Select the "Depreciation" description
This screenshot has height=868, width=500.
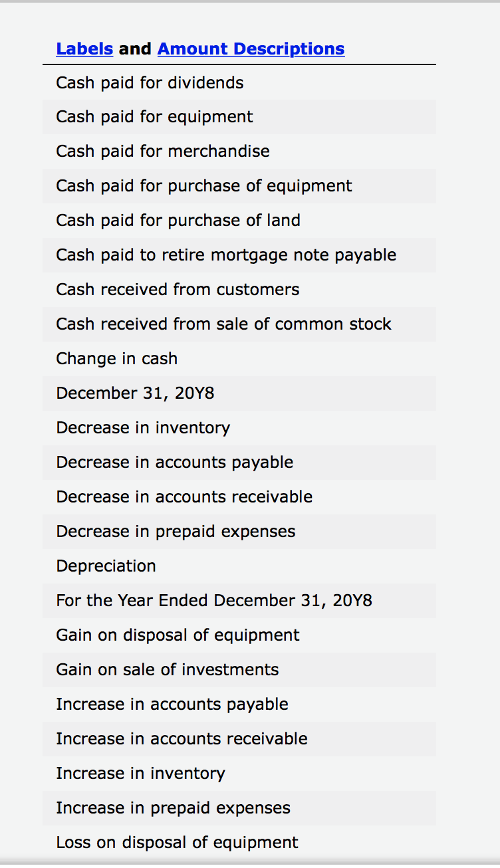point(106,566)
